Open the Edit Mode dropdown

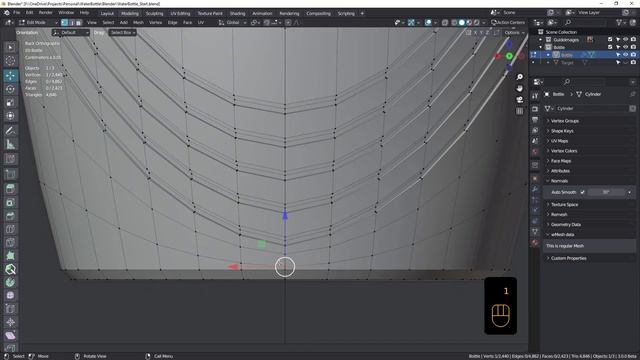pyautogui.click(x=38, y=22)
